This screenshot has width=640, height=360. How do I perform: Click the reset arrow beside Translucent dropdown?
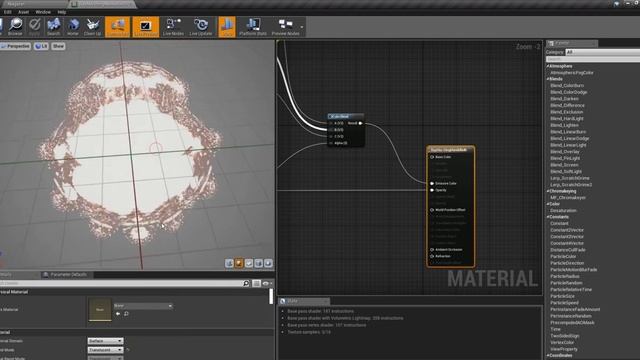pos(128,350)
